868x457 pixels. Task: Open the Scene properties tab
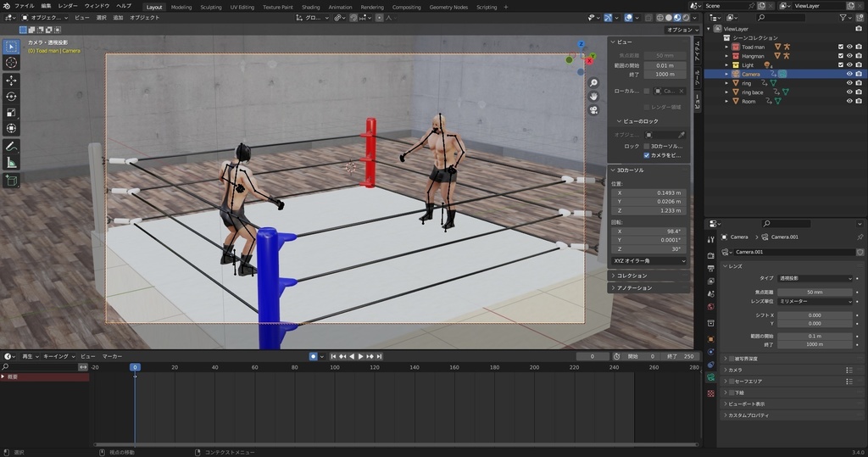[711, 293]
